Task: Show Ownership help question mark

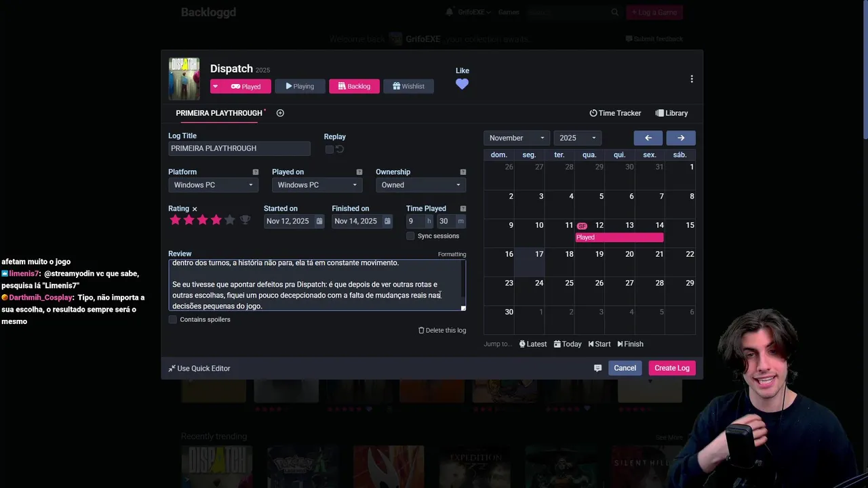Action: (463, 172)
